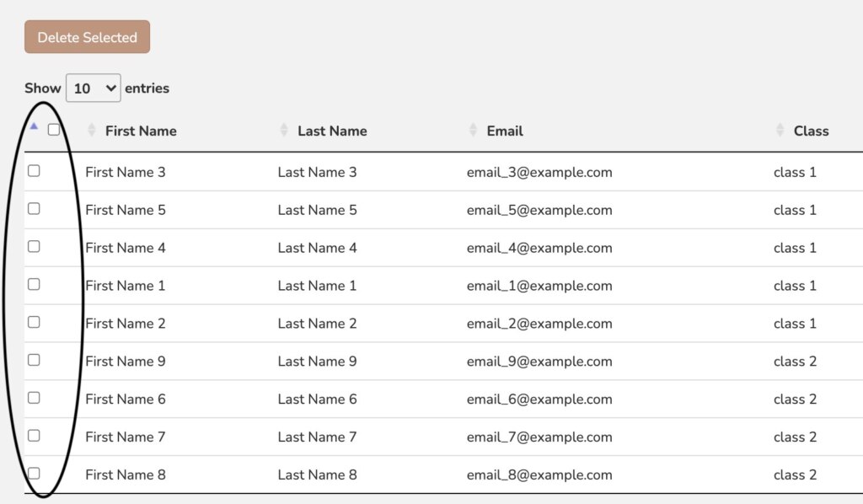Open the Show entries count dropdown
The image size is (863, 504).
coord(93,88)
